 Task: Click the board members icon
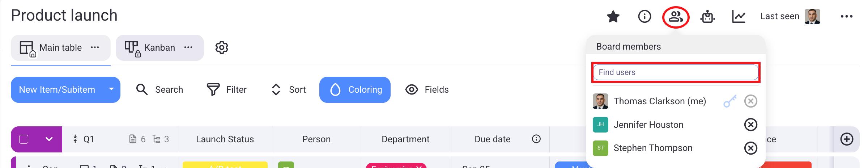point(675,17)
